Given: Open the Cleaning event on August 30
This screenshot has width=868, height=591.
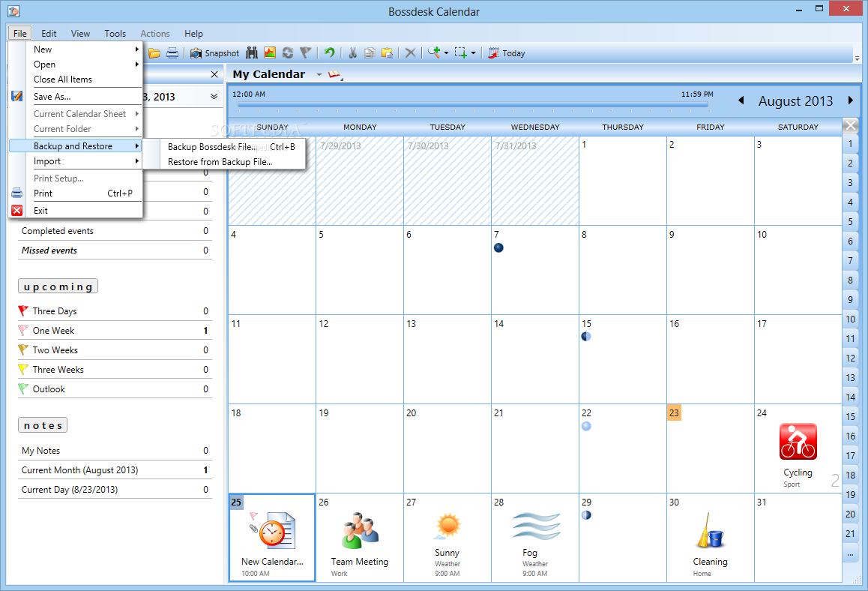Looking at the screenshot, I should click(x=711, y=544).
